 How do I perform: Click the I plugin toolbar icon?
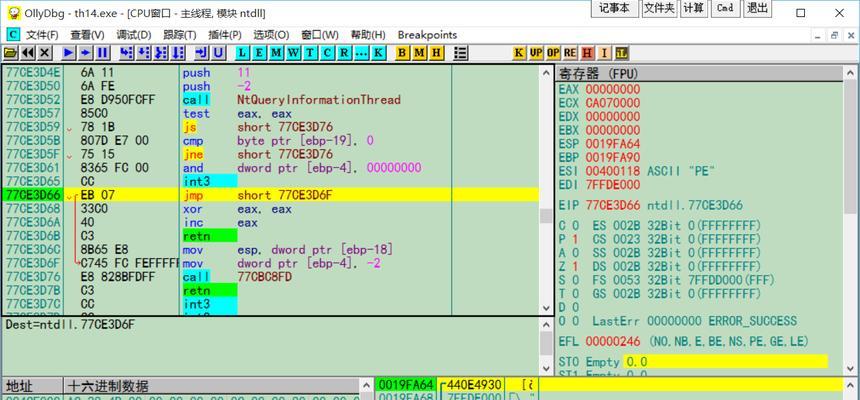(604, 53)
